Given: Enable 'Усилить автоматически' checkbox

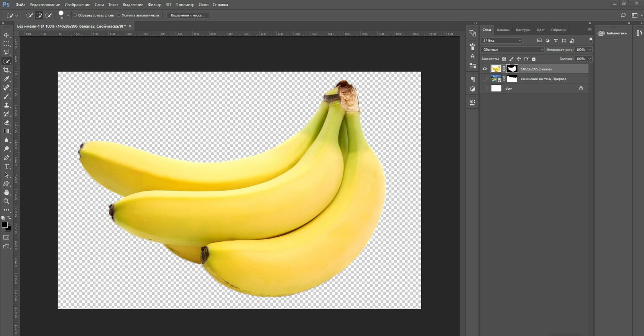Looking at the screenshot, I should coord(118,15).
